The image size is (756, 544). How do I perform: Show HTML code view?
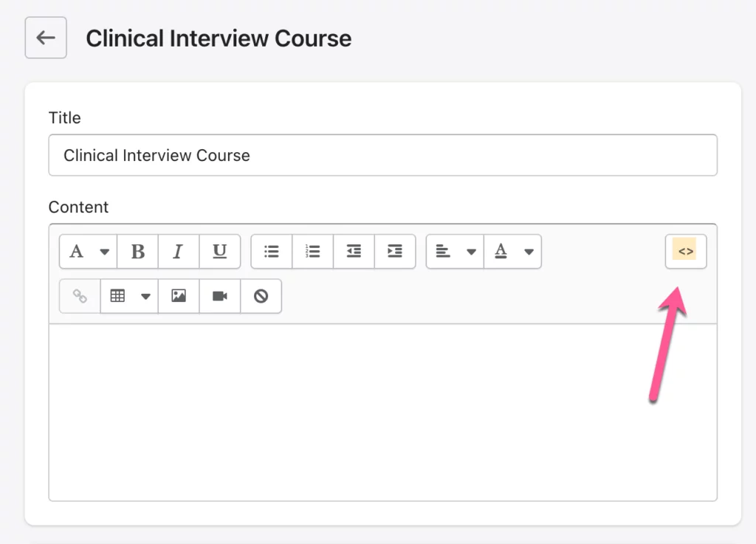pos(686,251)
